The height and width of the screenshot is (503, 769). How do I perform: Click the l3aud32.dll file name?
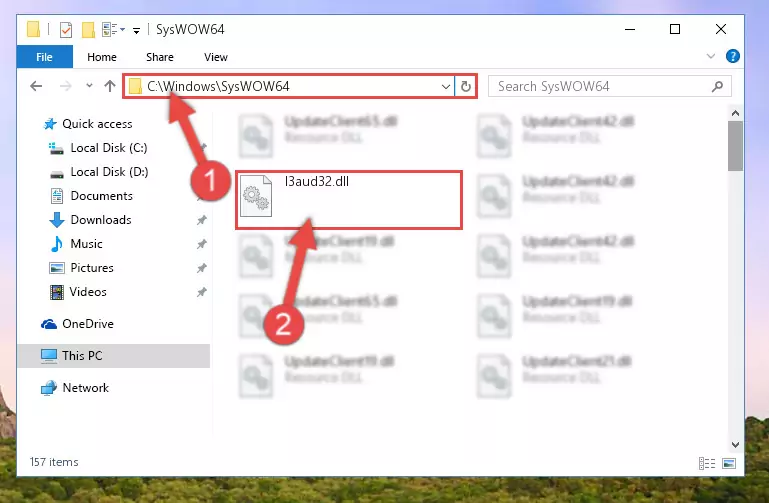coord(317,181)
